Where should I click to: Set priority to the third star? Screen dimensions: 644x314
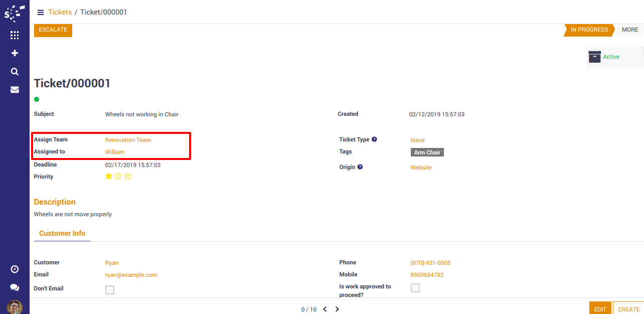click(128, 177)
